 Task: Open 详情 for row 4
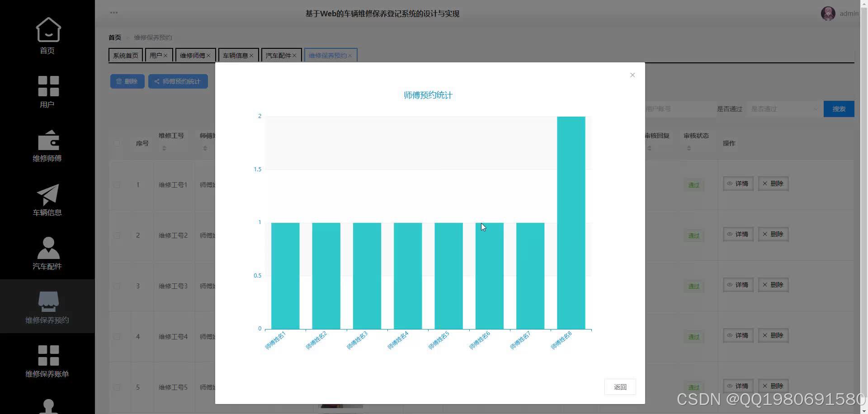coord(738,335)
